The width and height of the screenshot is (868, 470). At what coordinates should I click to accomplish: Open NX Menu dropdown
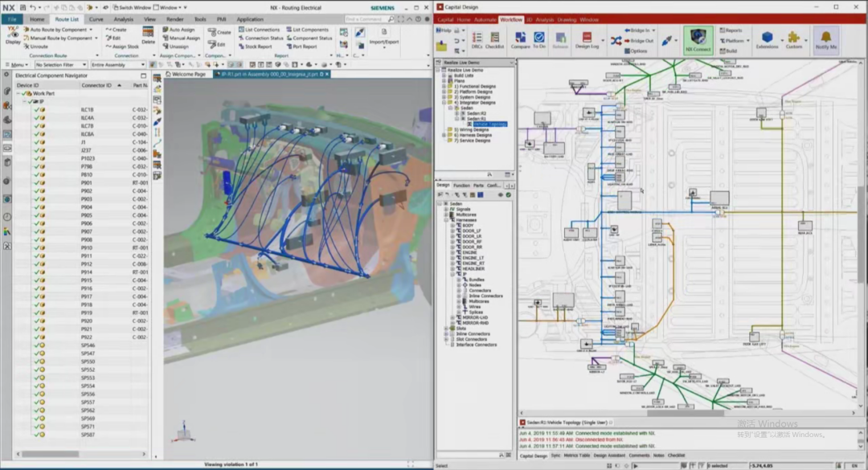click(16, 65)
